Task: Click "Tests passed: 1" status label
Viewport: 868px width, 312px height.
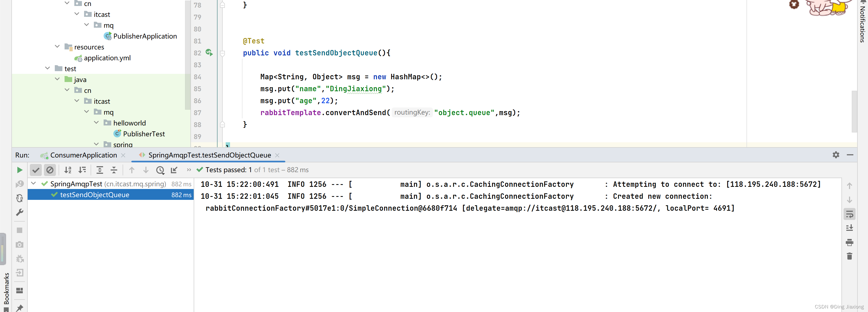Action: point(228,170)
